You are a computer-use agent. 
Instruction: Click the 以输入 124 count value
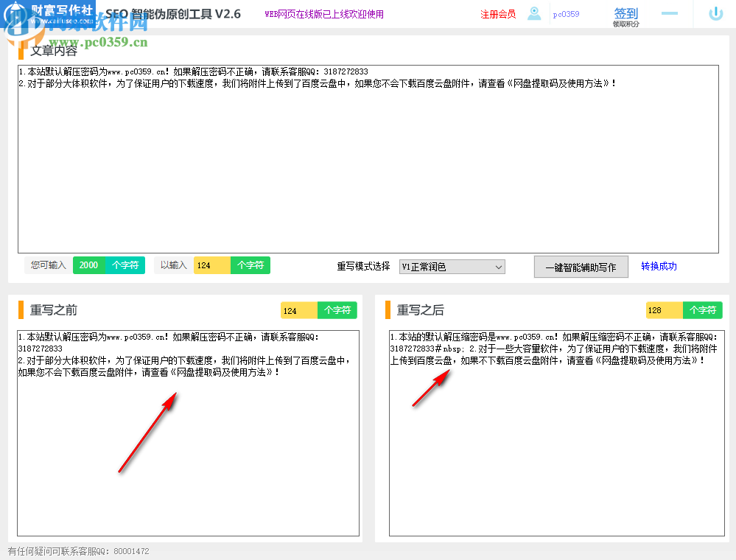point(211,265)
